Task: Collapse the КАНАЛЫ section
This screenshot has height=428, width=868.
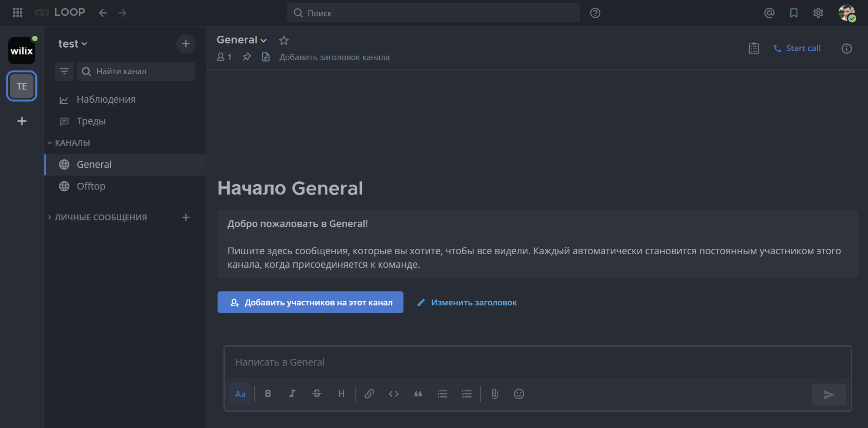Action: pos(69,143)
